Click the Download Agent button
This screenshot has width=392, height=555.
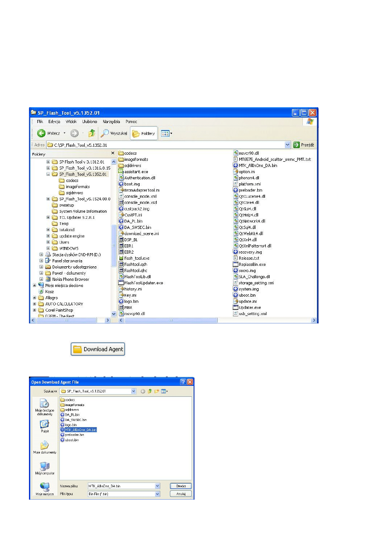tap(98, 349)
